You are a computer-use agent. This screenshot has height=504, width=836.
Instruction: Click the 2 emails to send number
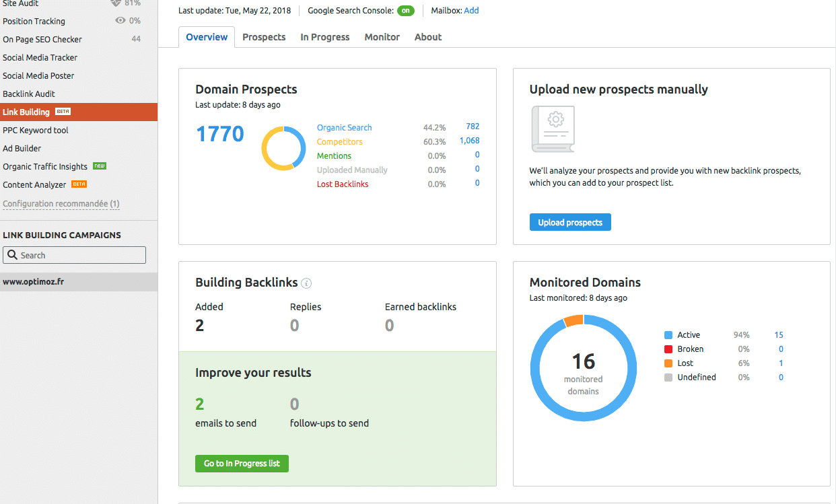200,404
